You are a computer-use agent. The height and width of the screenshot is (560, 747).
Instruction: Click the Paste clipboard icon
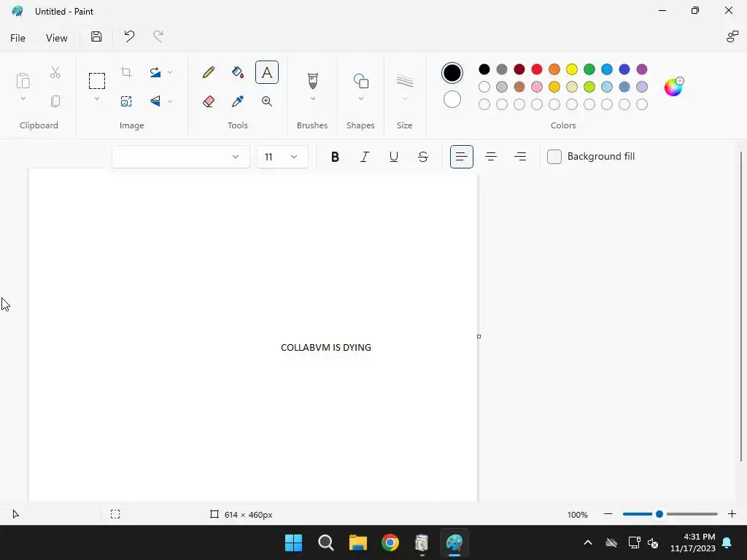pyautogui.click(x=23, y=80)
